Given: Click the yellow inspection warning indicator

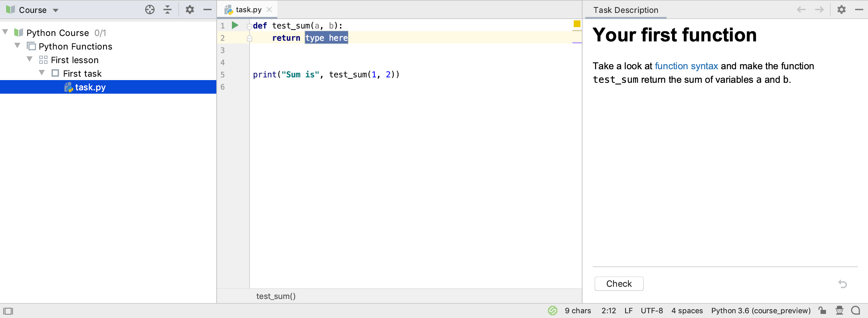Looking at the screenshot, I should click(577, 24).
